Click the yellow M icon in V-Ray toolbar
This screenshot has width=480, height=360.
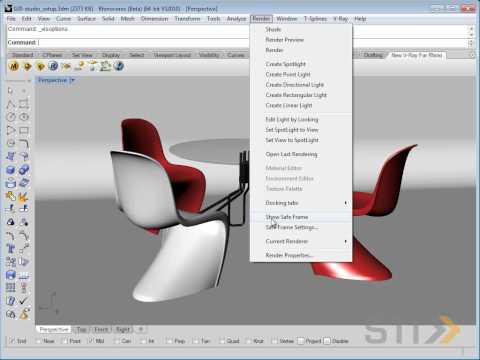14,66
